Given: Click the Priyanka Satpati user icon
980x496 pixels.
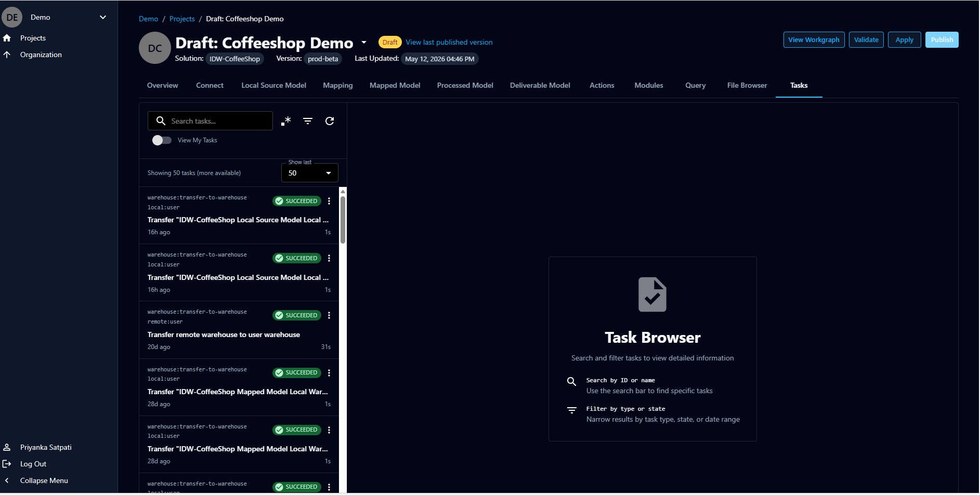Looking at the screenshot, I should (7, 447).
